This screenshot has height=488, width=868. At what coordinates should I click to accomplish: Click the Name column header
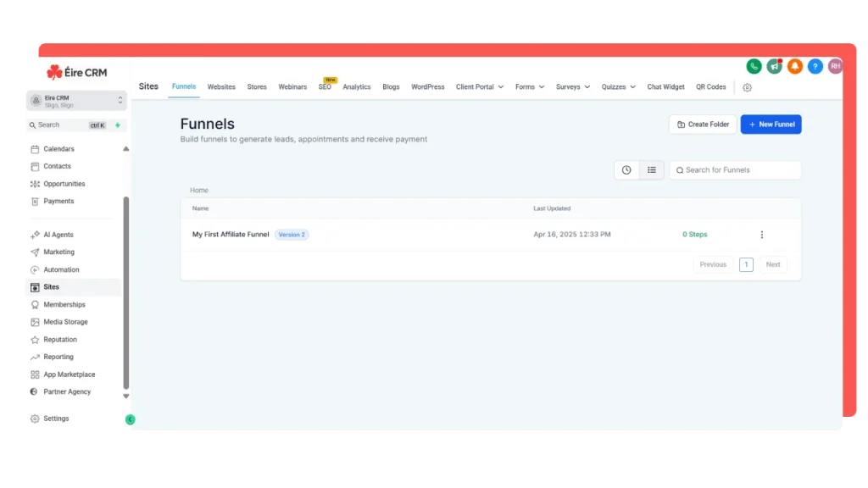(x=200, y=208)
